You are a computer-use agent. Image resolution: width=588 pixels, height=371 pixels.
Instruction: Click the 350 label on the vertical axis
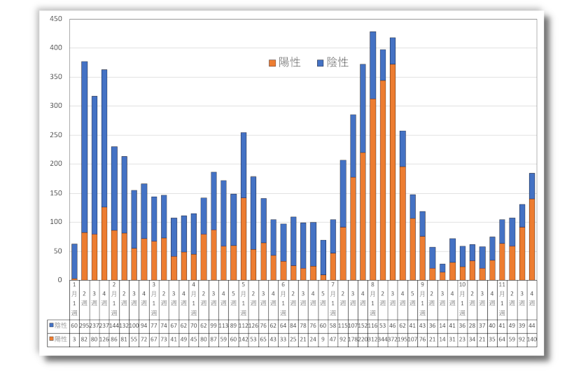point(56,76)
